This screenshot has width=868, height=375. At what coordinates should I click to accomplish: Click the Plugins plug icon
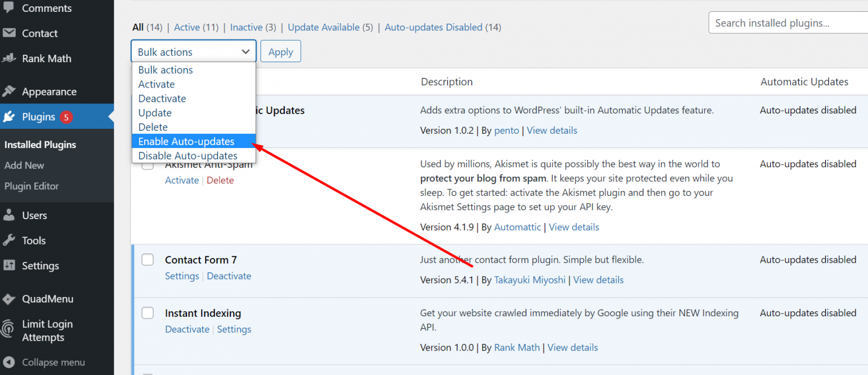[10, 116]
